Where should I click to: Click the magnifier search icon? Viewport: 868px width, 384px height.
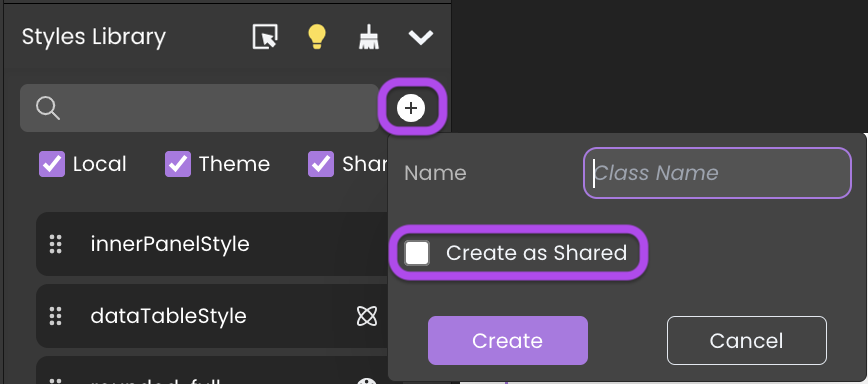tap(48, 108)
